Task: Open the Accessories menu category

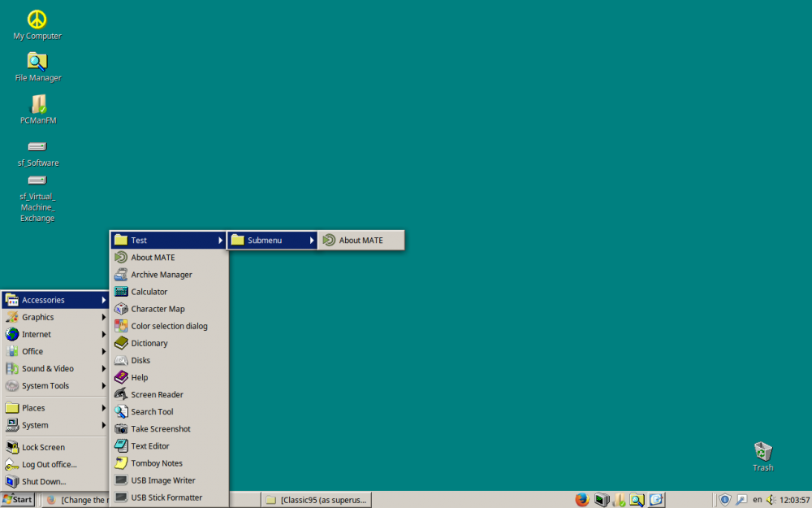Action: [x=55, y=300]
